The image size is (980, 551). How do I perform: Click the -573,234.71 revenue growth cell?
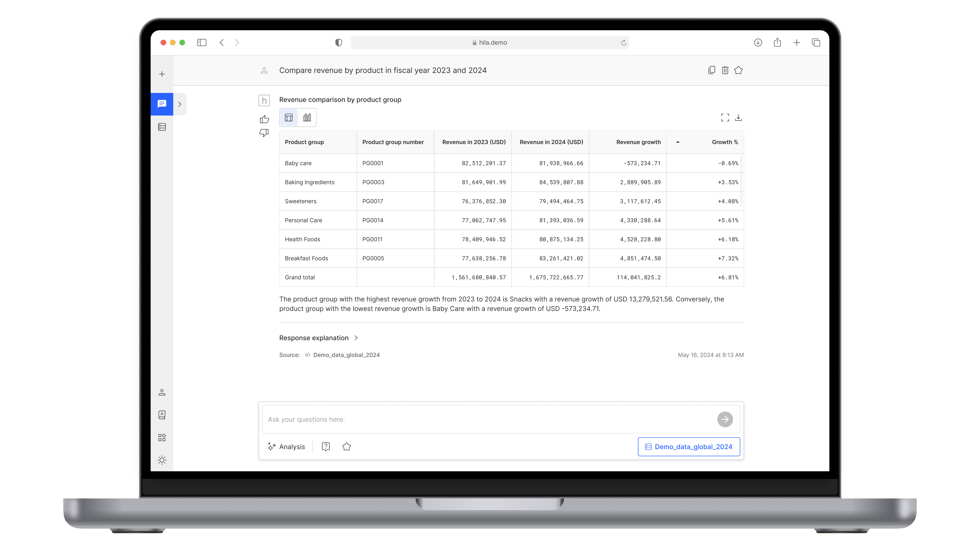click(x=628, y=163)
